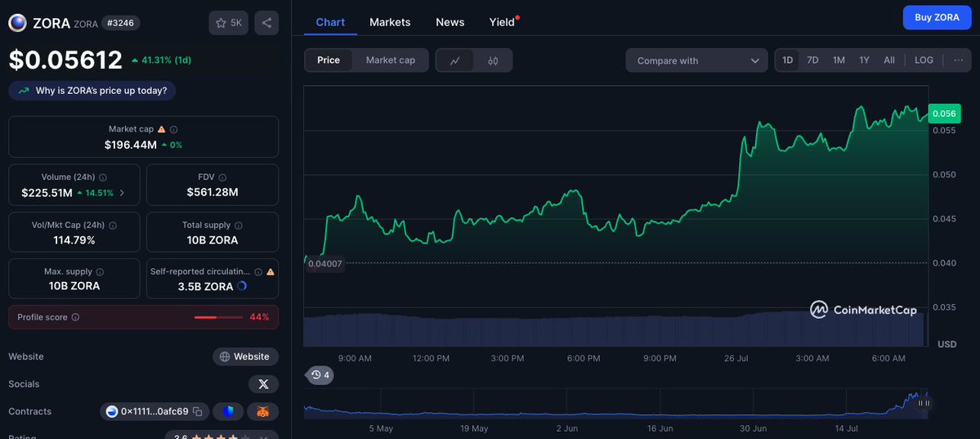Click the Profile score 44% bar
The width and height of the screenshot is (980, 439).
click(218, 317)
